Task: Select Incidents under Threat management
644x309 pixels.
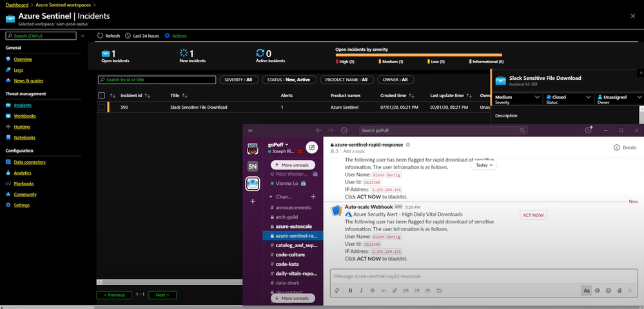Action: (x=23, y=106)
